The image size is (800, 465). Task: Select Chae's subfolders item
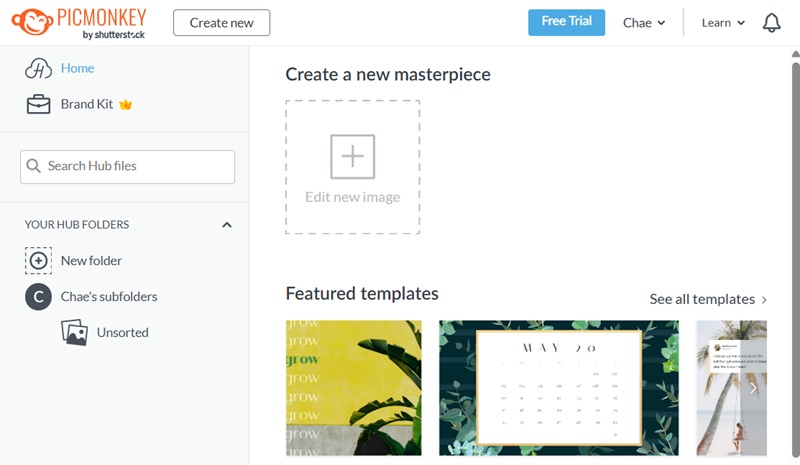pyautogui.click(x=109, y=297)
